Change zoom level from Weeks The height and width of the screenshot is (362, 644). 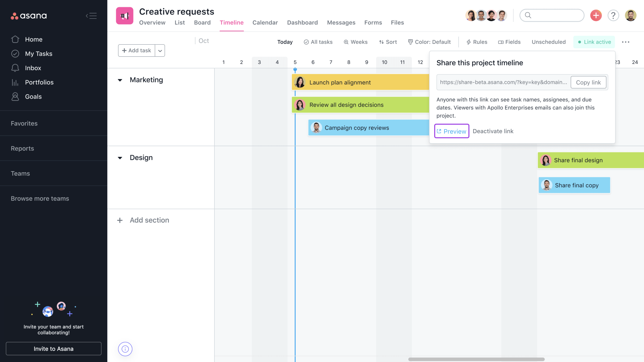(356, 42)
